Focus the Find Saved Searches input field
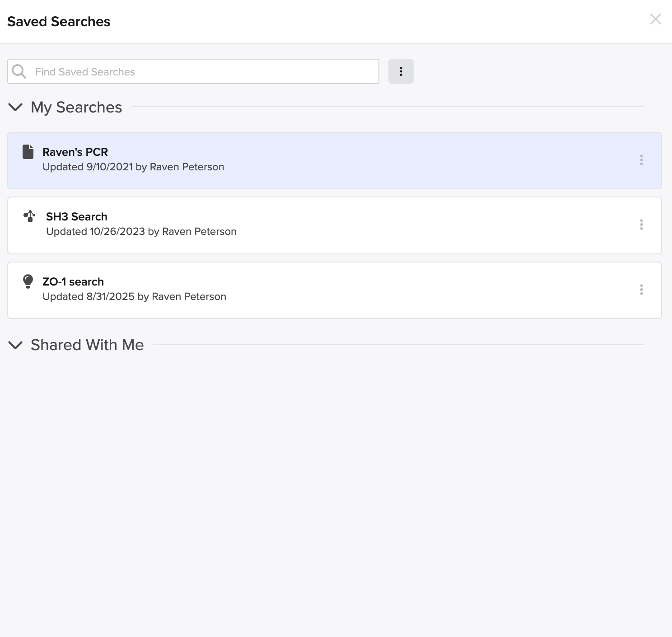 203,72
